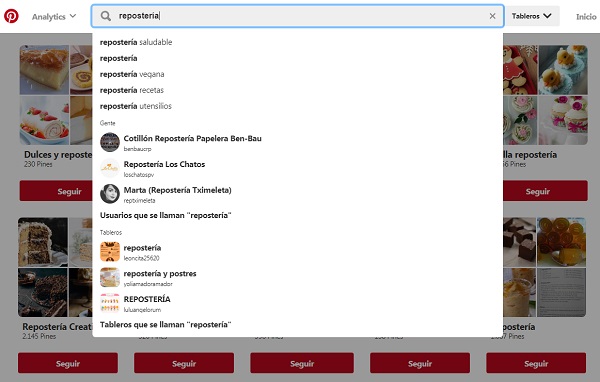600x382 pixels.
Task: Follow the 'Repostería Creativa' board
Action: point(68,363)
